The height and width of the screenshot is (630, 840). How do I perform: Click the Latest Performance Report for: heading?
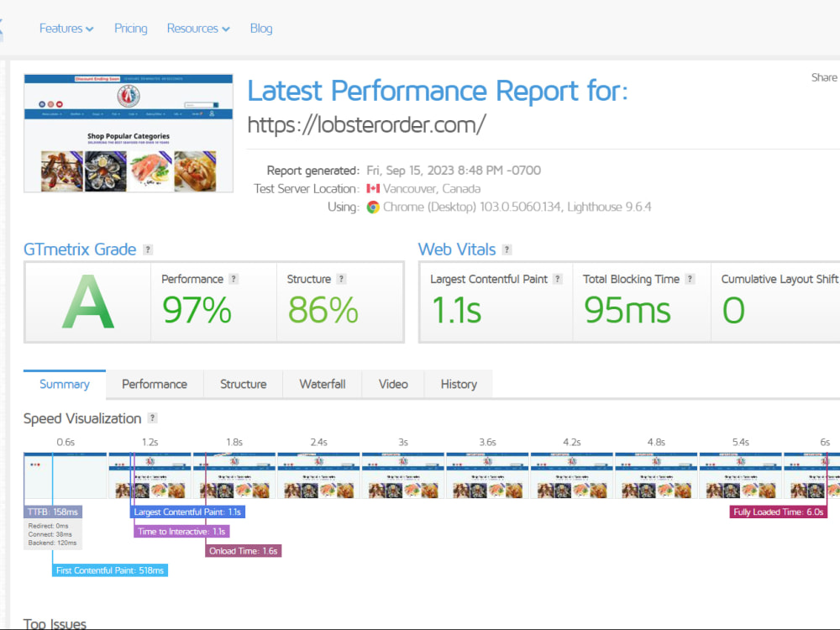point(437,91)
